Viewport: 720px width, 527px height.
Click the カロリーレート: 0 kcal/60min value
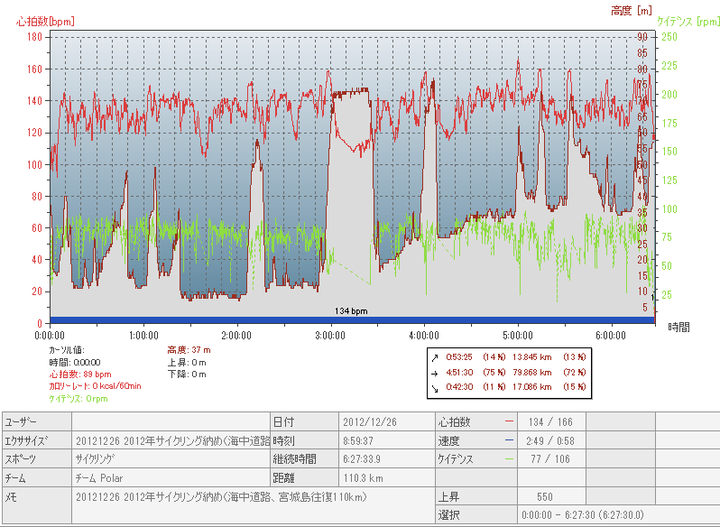pos(96,386)
